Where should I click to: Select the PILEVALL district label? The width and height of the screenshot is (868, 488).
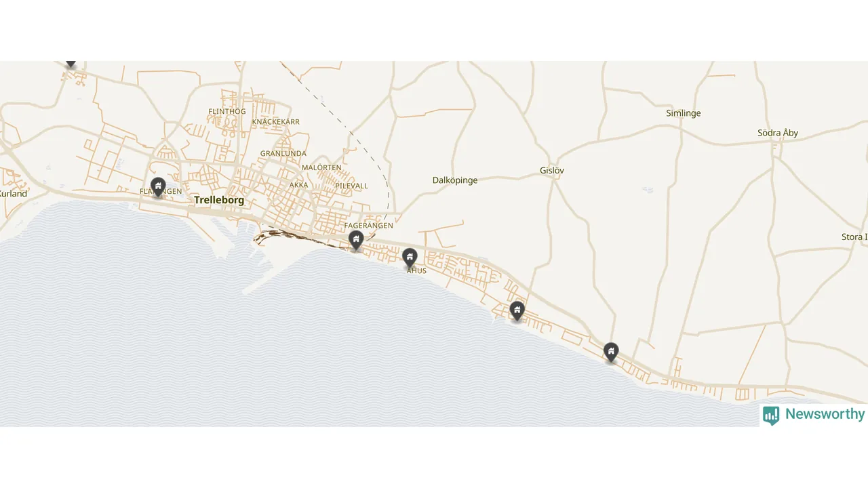pos(351,186)
